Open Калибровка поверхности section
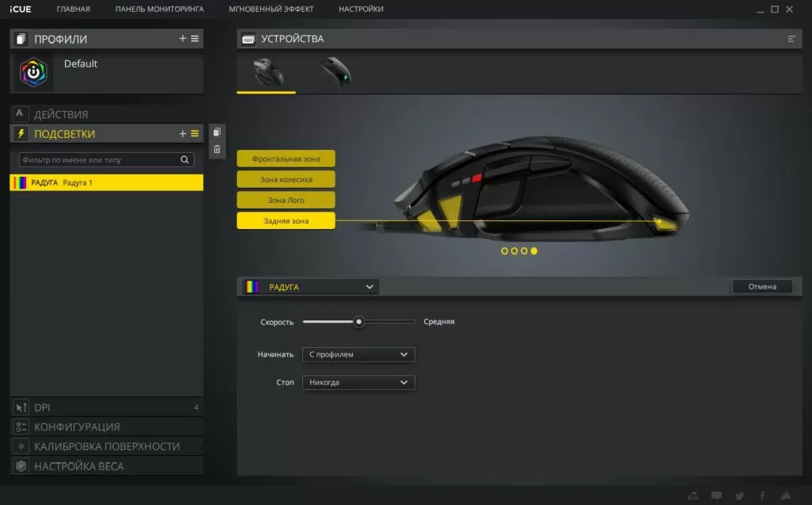812x505 pixels. pyautogui.click(x=106, y=446)
